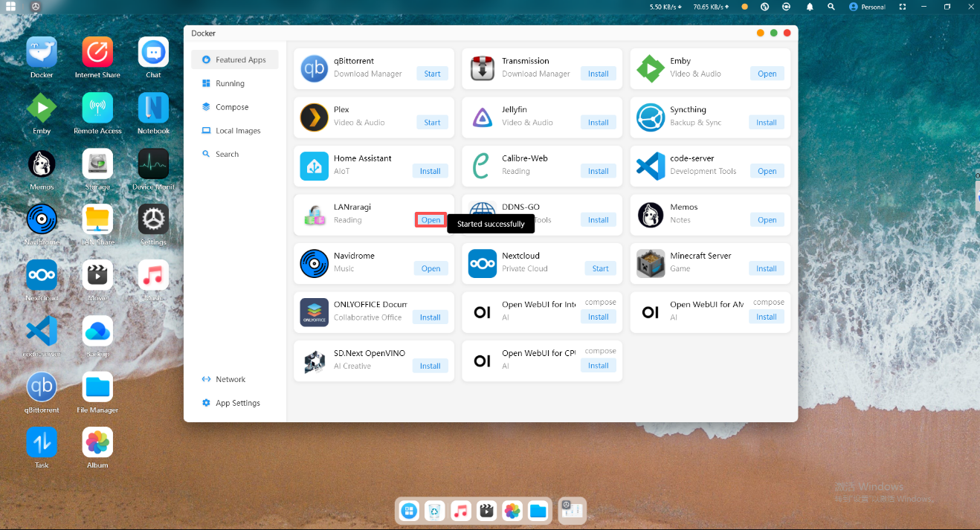The width and height of the screenshot is (980, 530).
Task: Open File Manager icon on the desktop
Action: (97, 387)
